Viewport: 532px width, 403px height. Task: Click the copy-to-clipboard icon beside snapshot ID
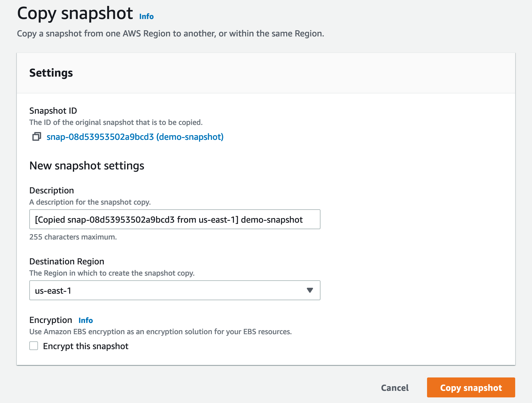(x=37, y=137)
